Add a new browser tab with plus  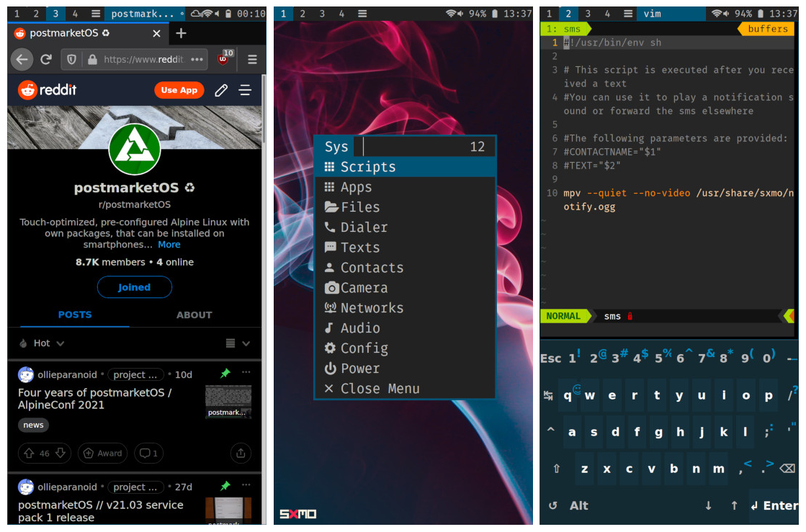point(181,33)
